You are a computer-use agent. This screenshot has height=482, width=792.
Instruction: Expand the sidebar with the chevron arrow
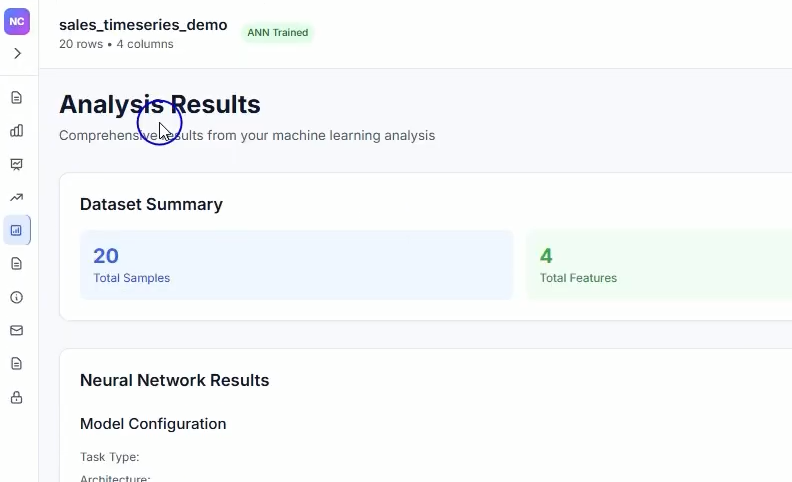point(17,53)
